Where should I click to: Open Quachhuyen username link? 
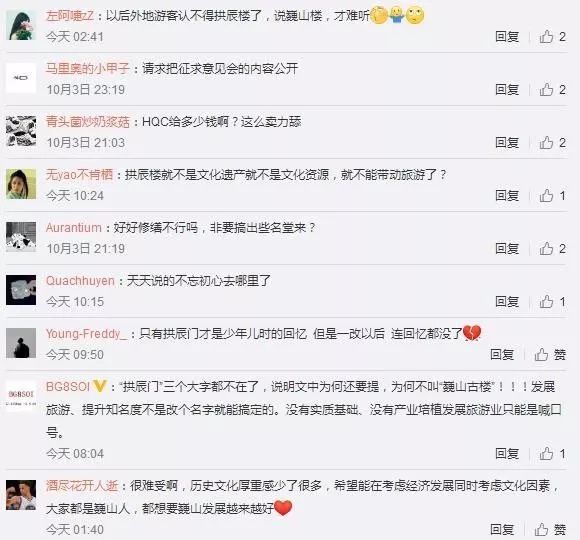click(x=80, y=281)
